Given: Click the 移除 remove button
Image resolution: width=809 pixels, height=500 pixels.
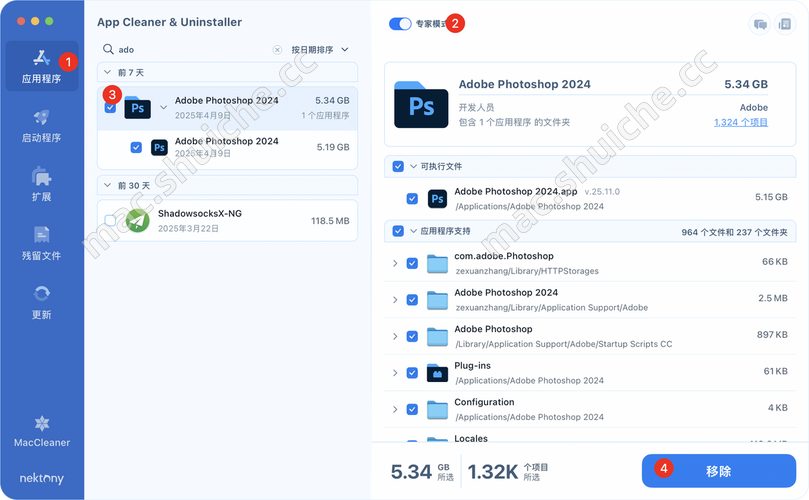Looking at the screenshot, I should (718, 470).
